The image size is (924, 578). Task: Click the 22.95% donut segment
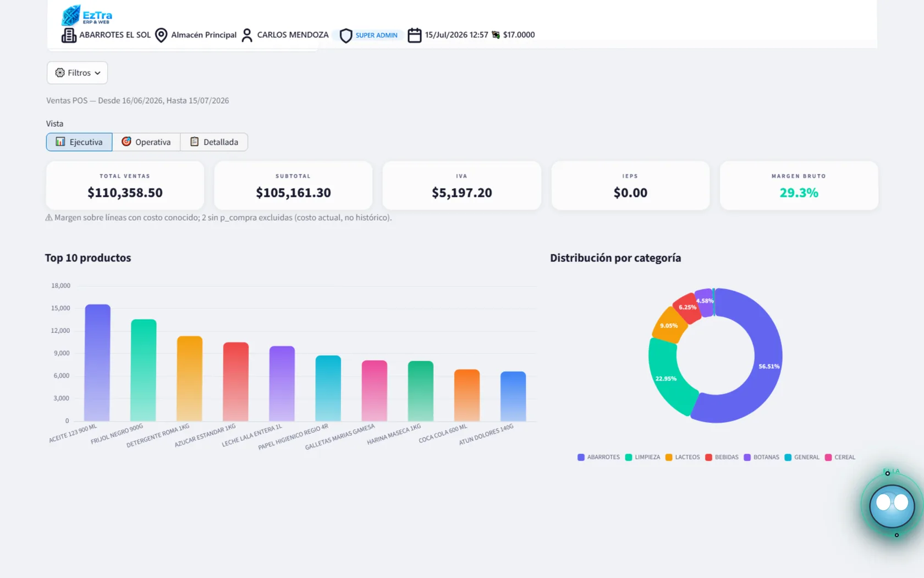(x=667, y=379)
